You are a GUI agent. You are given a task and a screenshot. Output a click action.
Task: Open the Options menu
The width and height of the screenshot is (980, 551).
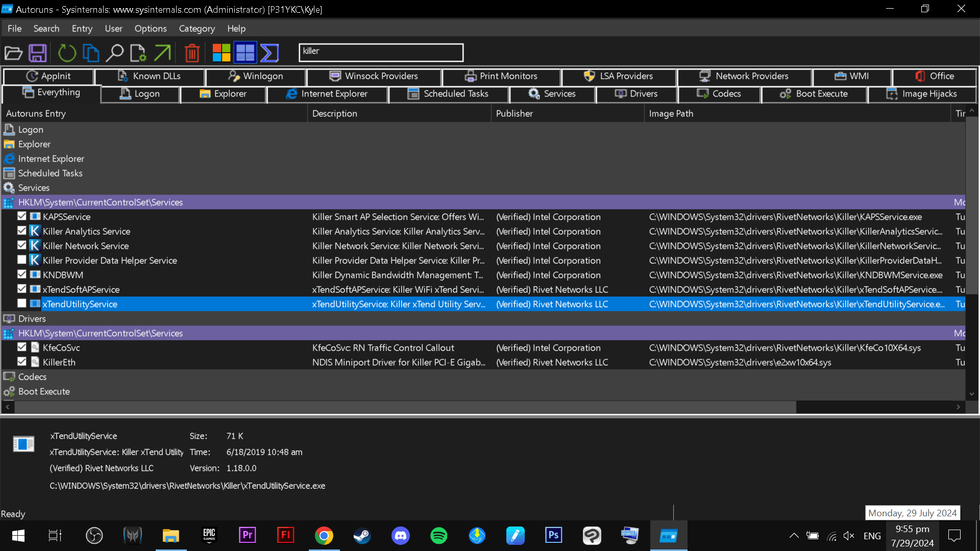pyautogui.click(x=150, y=29)
